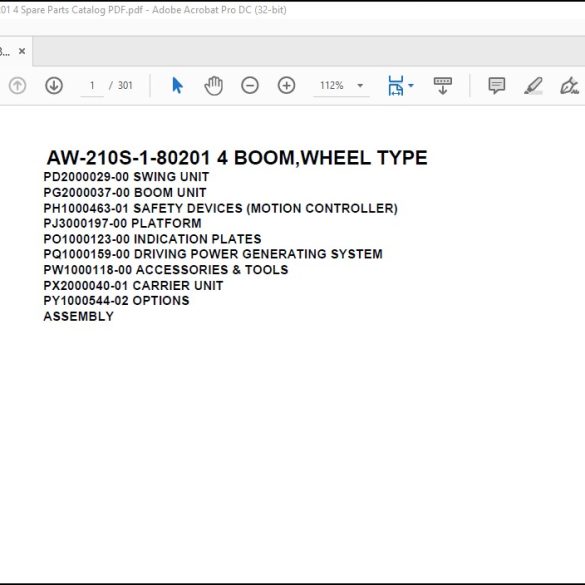Open the fit page options dropdown arrow
The height and width of the screenshot is (585, 585).
pos(411,85)
